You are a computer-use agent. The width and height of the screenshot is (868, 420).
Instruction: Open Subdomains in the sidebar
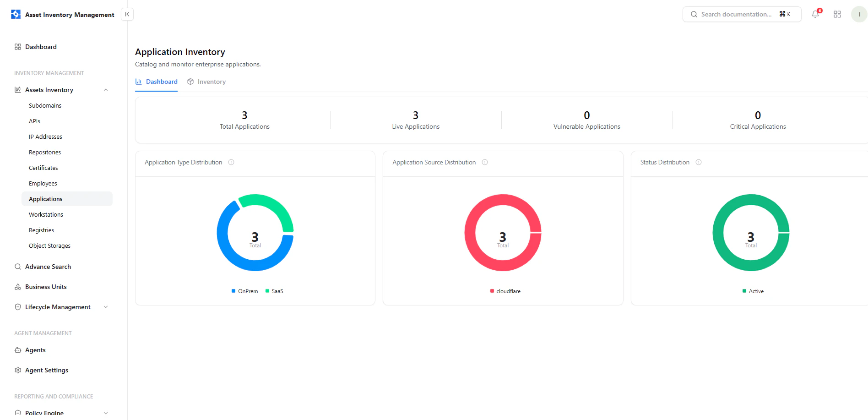click(45, 105)
